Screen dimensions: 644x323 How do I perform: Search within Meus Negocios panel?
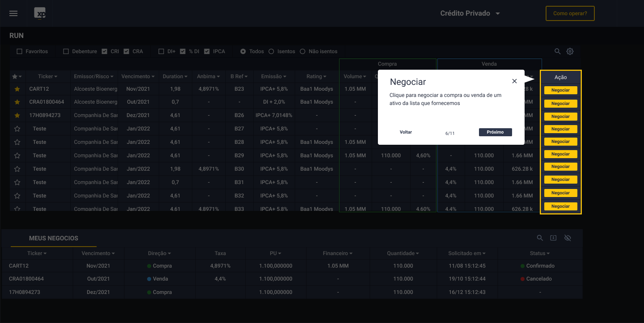coord(540,238)
